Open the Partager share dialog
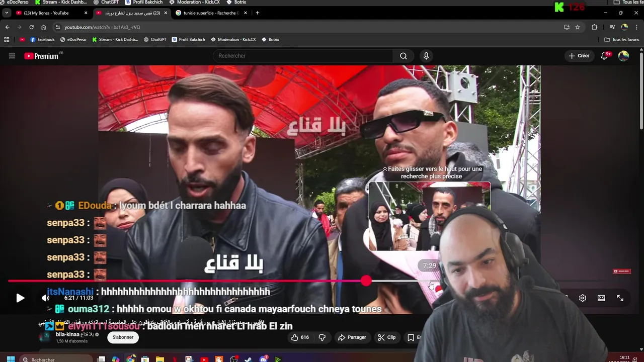The image size is (644, 362). (352, 337)
